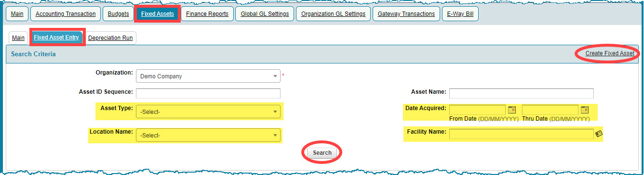
Task: Click the Date Acquired Thru Date field
Action: click(550, 110)
